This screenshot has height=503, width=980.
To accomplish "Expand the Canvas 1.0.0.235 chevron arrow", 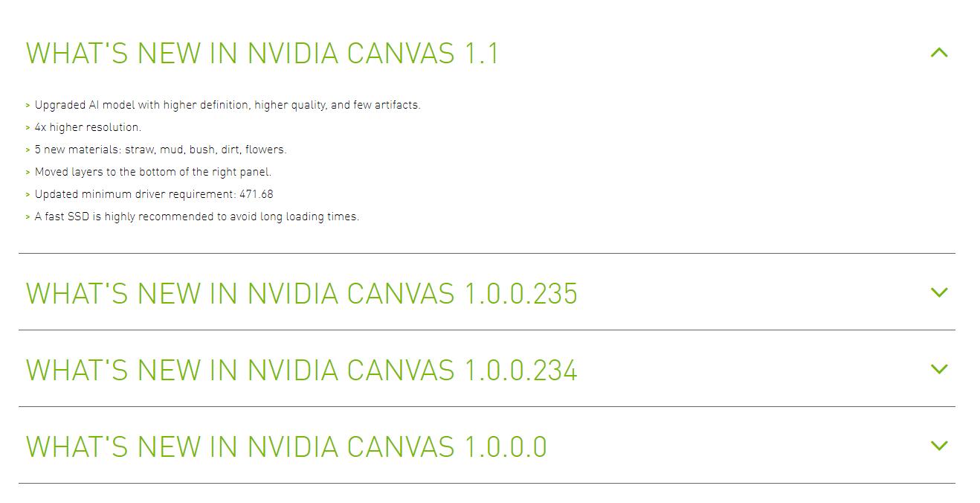I will 939,292.
